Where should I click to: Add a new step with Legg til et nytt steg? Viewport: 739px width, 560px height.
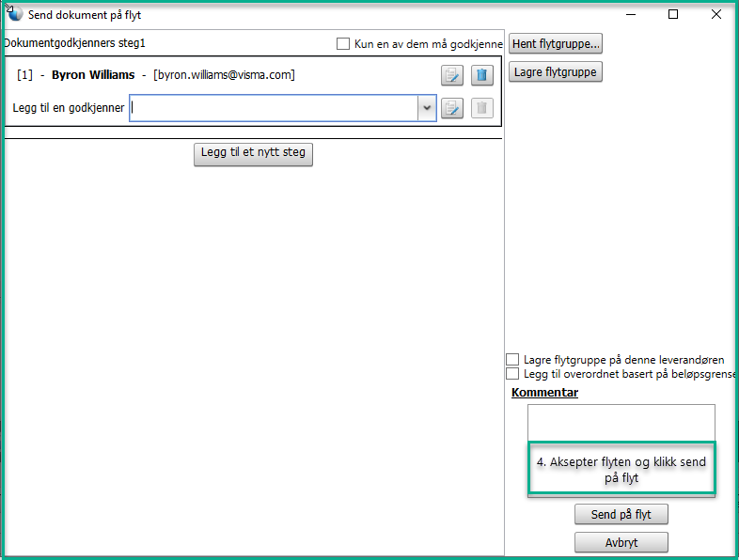(253, 154)
